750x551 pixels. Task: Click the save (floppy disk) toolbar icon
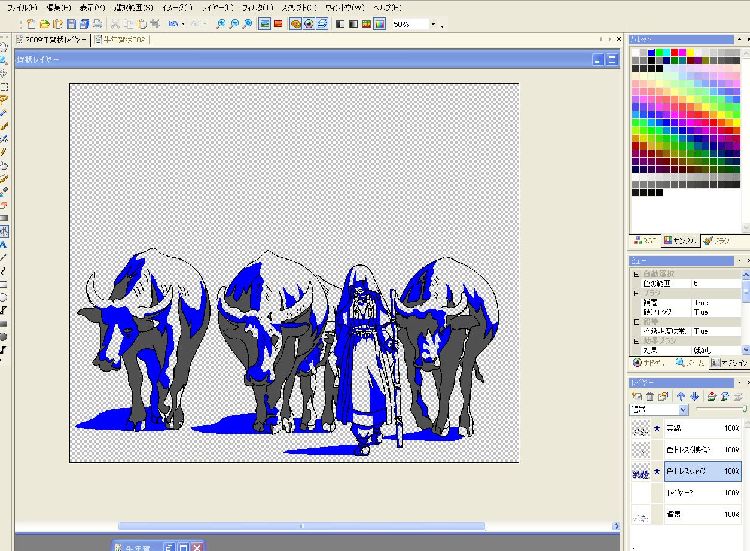[x=71, y=23]
